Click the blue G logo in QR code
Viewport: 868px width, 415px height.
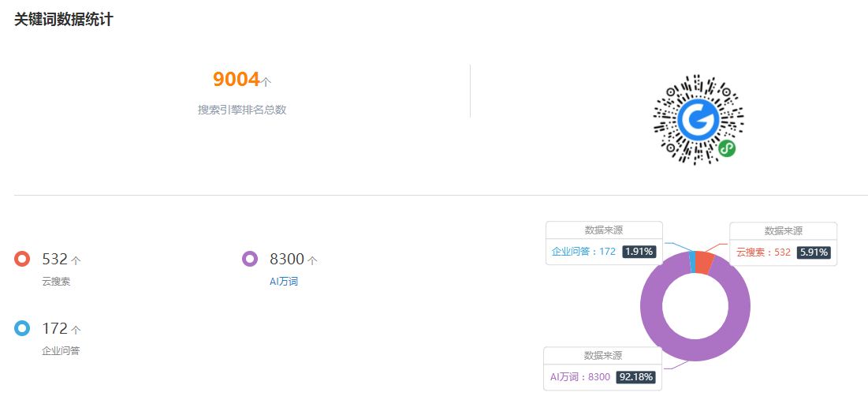[x=698, y=119]
